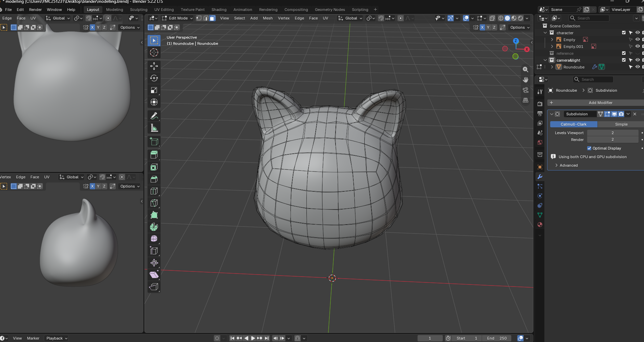Select the Cursor tool in toolbar
This screenshot has height=342, width=644.
[x=154, y=52]
